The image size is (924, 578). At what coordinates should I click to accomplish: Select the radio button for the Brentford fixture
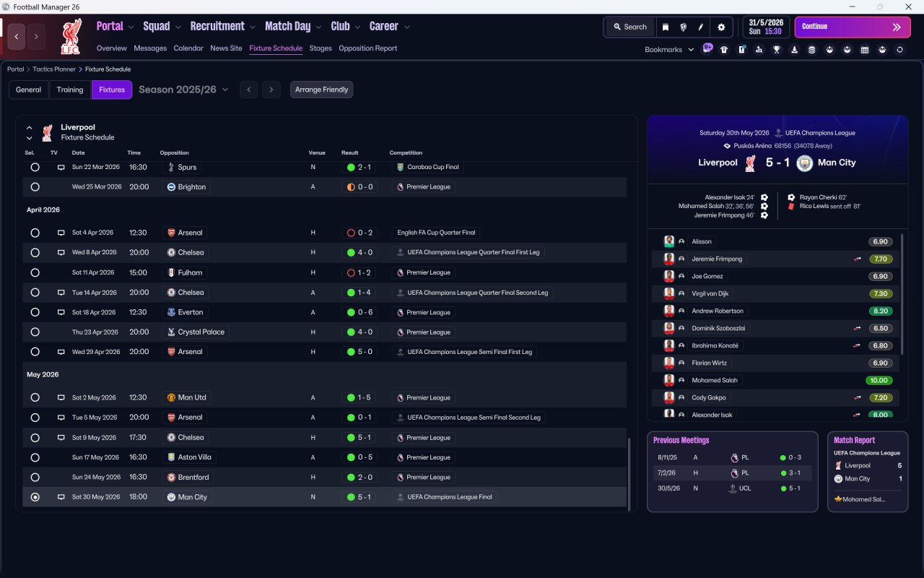pos(35,477)
